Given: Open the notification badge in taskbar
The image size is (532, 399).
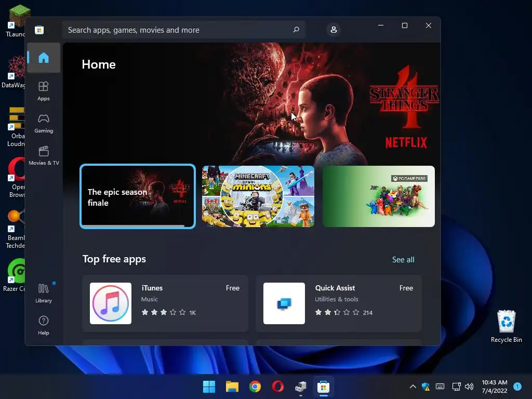Looking at the screenshot, I should point(517,387).
